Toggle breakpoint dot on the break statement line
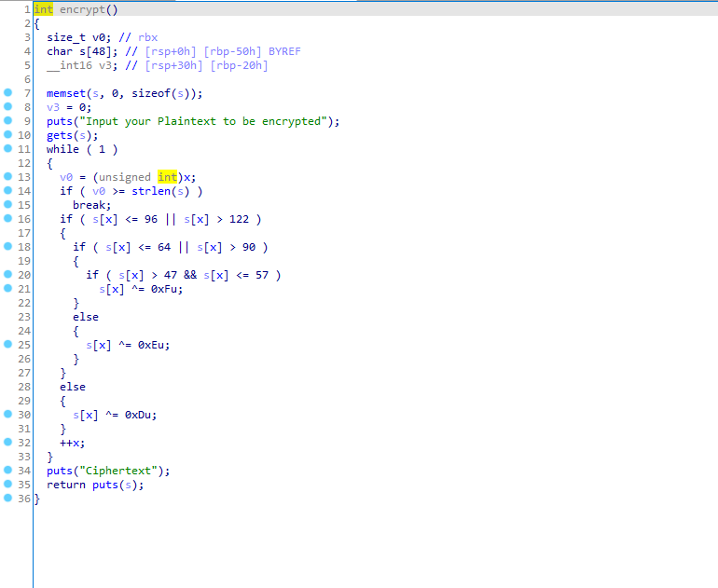 (7, 205)
